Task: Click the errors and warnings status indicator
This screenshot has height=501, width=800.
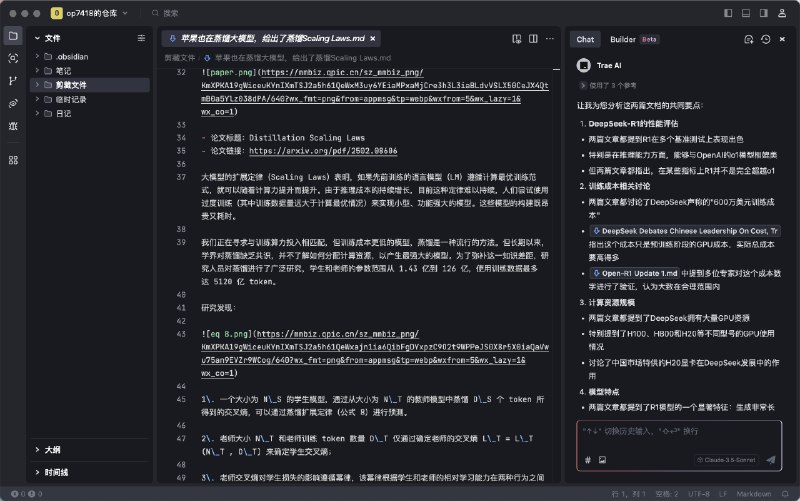Action: 27,494
